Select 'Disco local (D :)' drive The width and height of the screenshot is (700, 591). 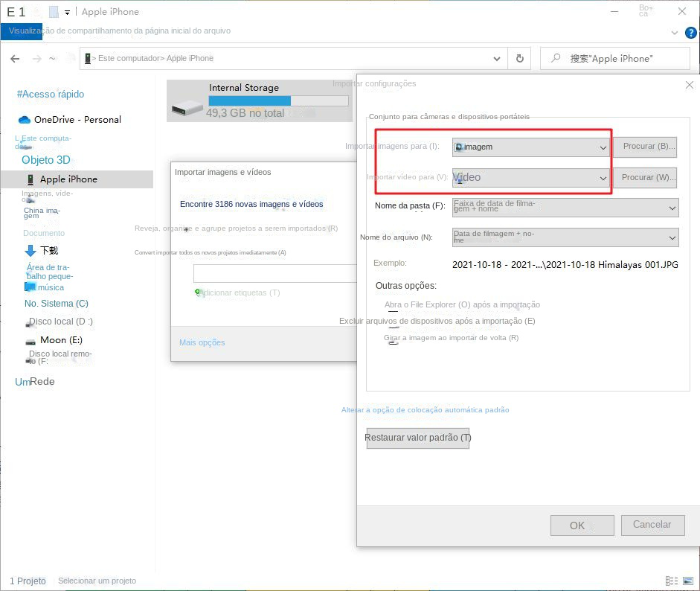pyautogui.click(x=61, y=322)
